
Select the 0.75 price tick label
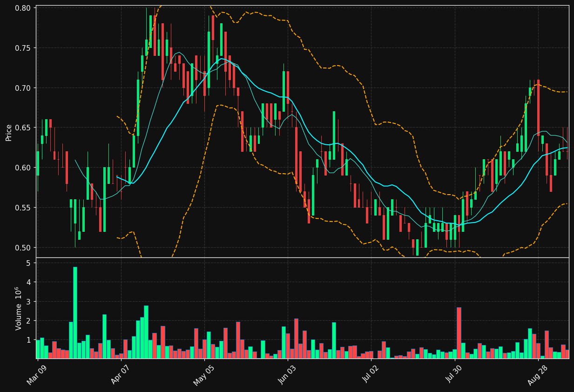23,48
